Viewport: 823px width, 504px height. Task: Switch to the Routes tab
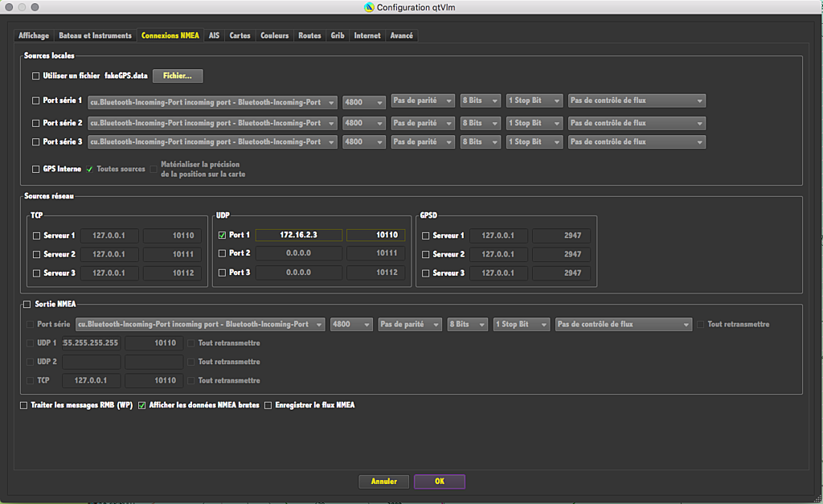pyautogui.click(x=309, y=35)
